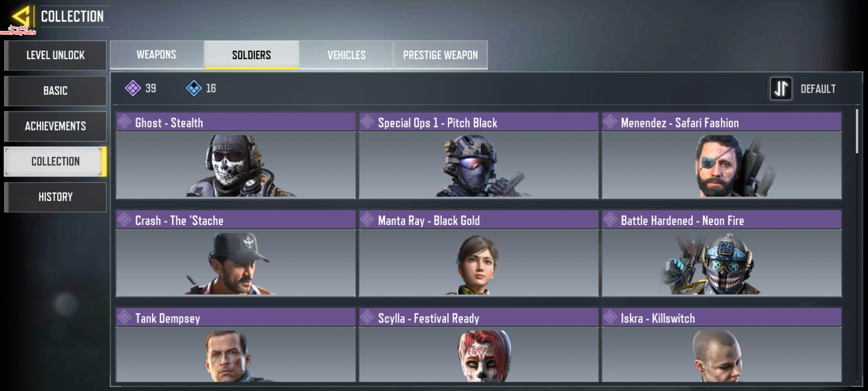
Task: Switch to the Weapons tab
Action: point(157,55)
